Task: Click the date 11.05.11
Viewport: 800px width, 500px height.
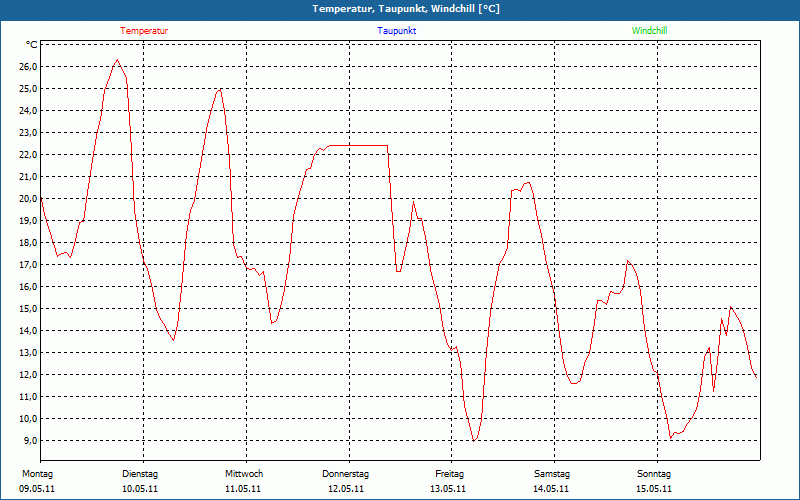Action: (243, 489)
